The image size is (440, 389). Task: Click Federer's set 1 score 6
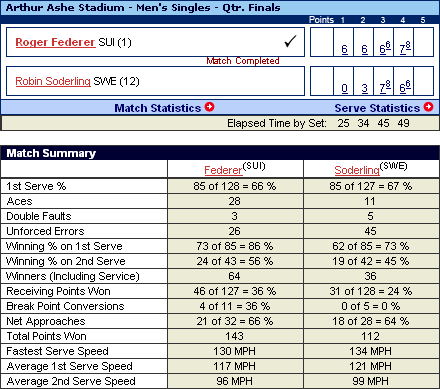click(x=345, y=49)
